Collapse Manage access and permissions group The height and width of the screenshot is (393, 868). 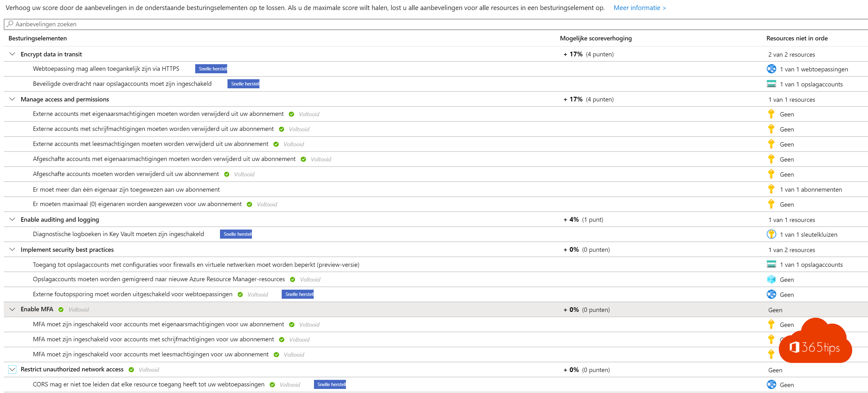click(13, 99)
